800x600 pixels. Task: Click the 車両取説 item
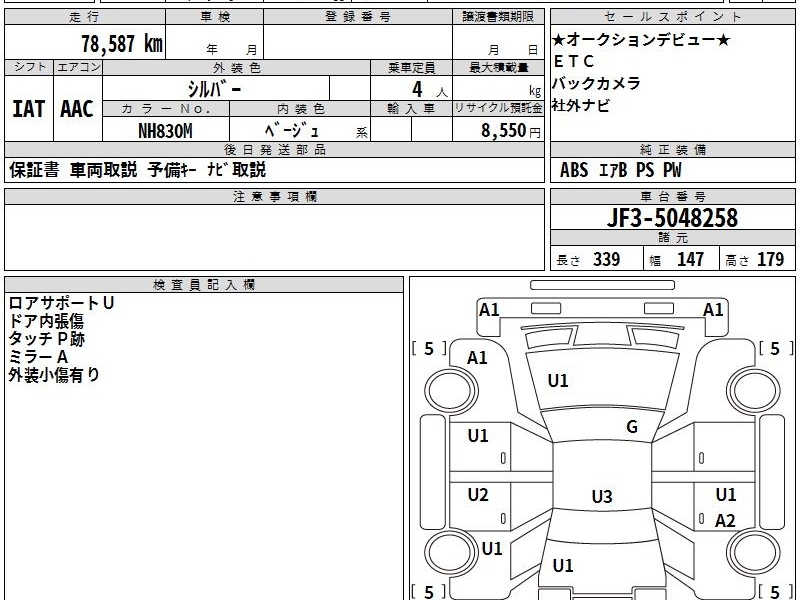[104, 170]
